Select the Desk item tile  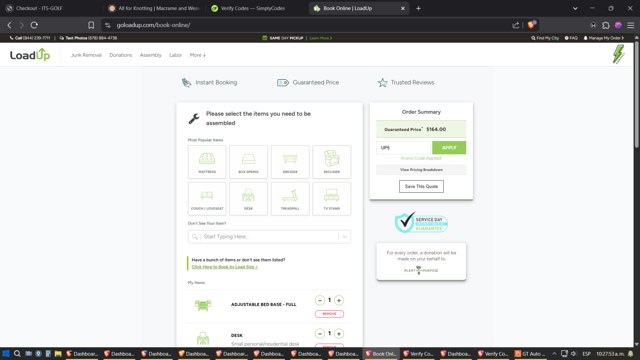click(248, 198)
